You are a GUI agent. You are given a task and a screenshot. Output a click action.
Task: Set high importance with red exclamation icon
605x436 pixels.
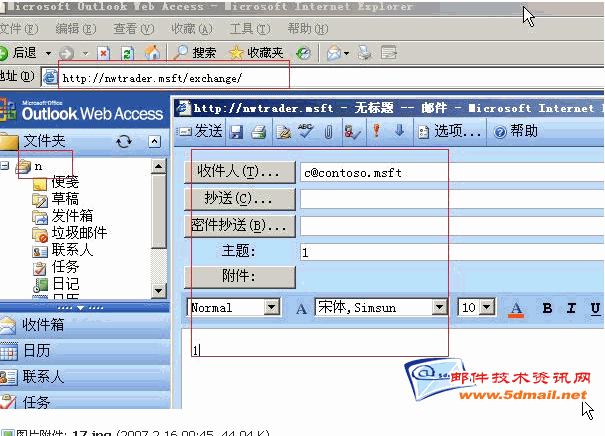coord(377,131)
